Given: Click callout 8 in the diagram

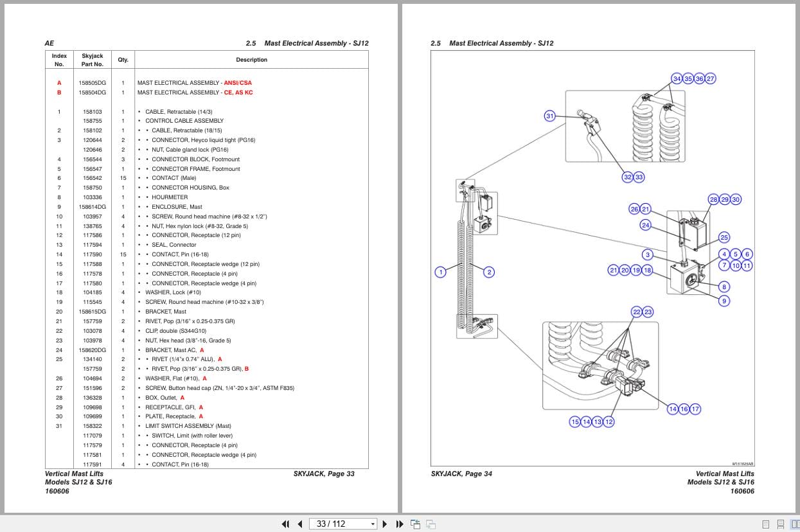Looking at the screenshot, I should (724, 287).
